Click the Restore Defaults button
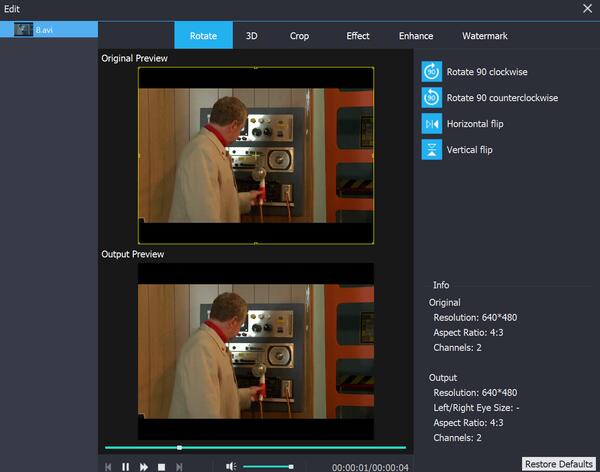The width and height of the screenshot is (600, 472). pyautogui.click(x=558, y=464)
